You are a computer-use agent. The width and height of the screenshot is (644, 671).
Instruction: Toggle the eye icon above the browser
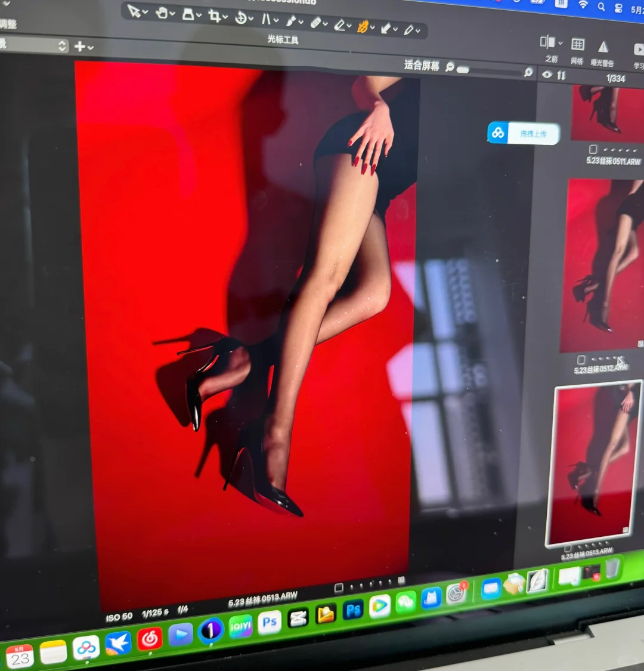pos(547,75)
